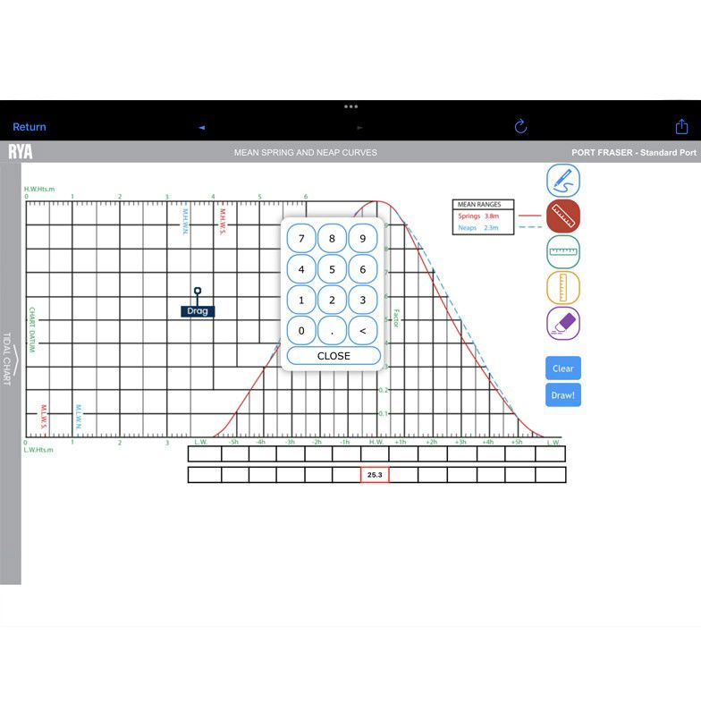Tap Return in the top bar
701x728 pixels.
[30, 127]
